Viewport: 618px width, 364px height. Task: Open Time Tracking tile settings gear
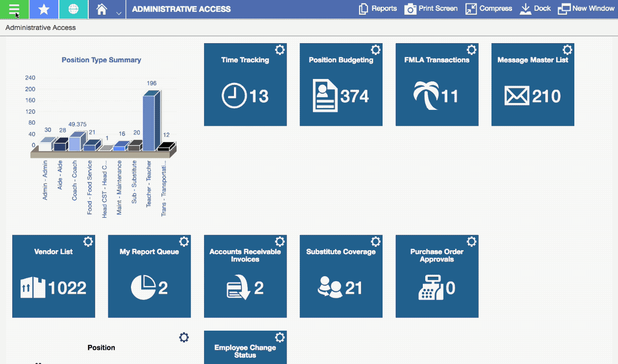coord(280,50)
